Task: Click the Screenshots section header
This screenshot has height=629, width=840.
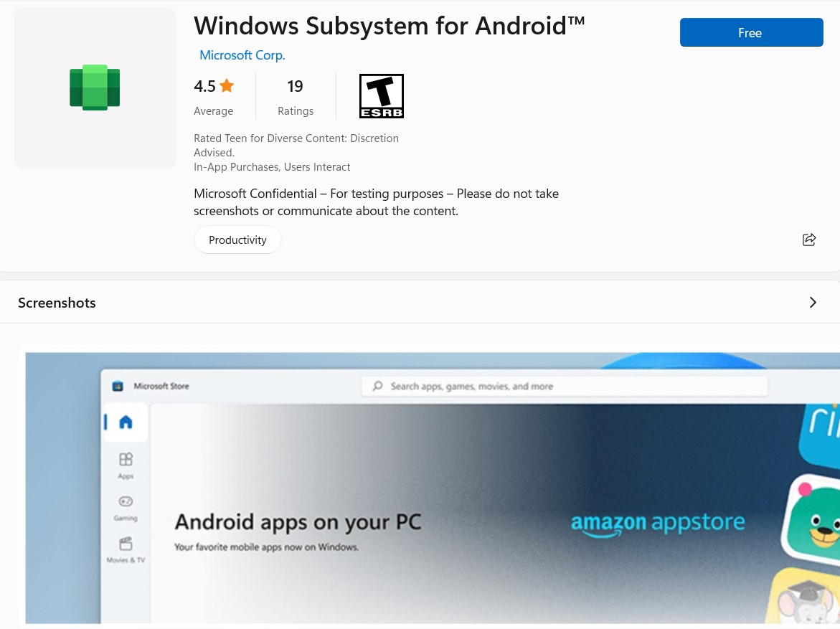Action: coord(57,302)
